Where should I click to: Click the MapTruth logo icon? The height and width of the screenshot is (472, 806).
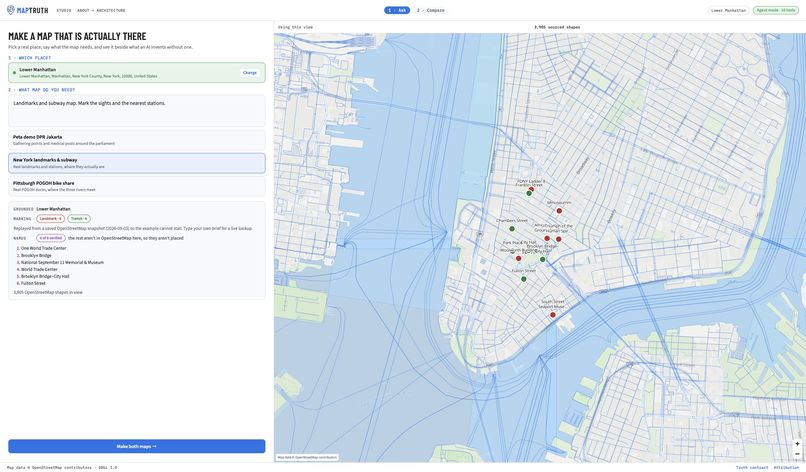(10, 10)
